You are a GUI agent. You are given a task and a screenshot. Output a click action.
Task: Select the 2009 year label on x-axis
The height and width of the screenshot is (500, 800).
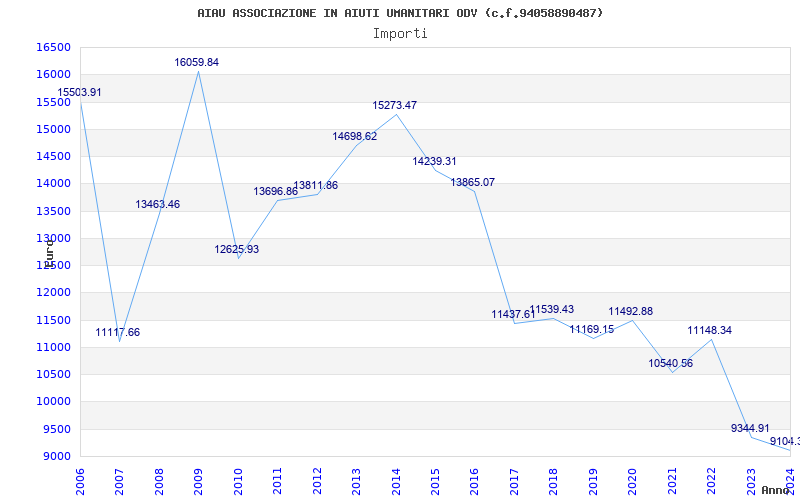point(198,480)
